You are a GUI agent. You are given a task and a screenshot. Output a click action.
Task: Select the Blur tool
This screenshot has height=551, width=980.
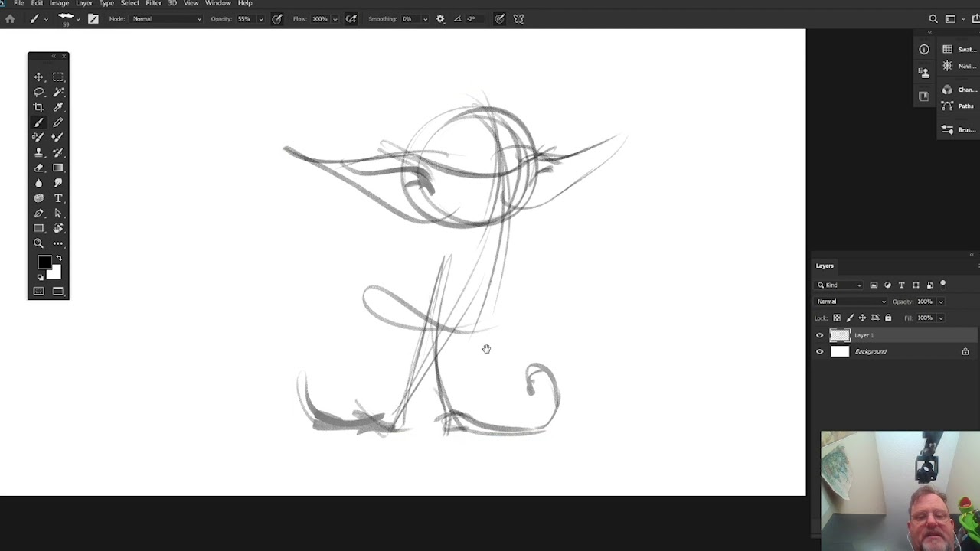tap(38, 183)
